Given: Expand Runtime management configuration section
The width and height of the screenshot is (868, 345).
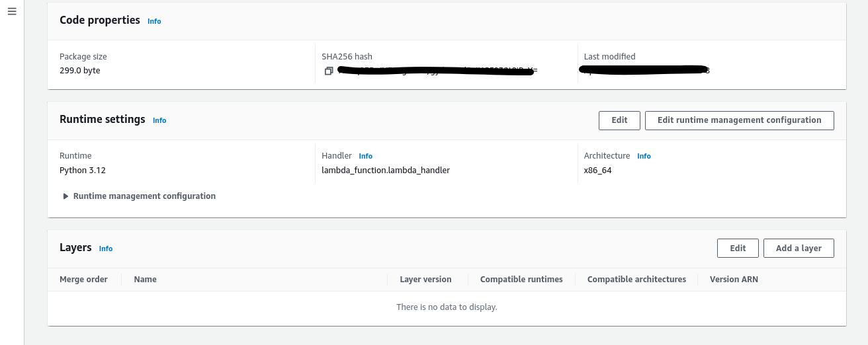Looking at the screenshot, I should [139, 196].
